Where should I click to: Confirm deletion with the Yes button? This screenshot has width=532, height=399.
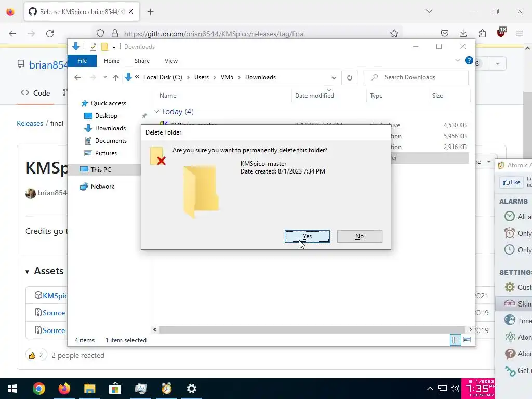pyautogui.click(x=307, y=236)
